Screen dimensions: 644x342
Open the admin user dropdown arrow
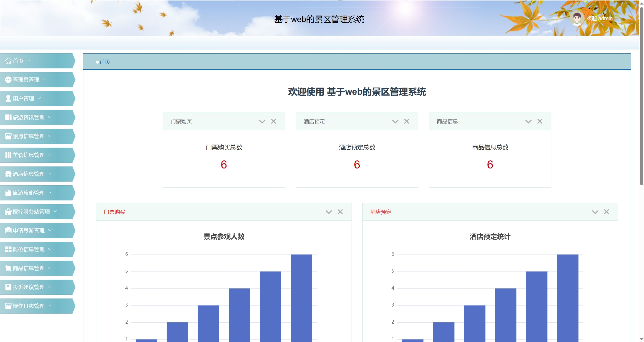(x=621, y=19)
